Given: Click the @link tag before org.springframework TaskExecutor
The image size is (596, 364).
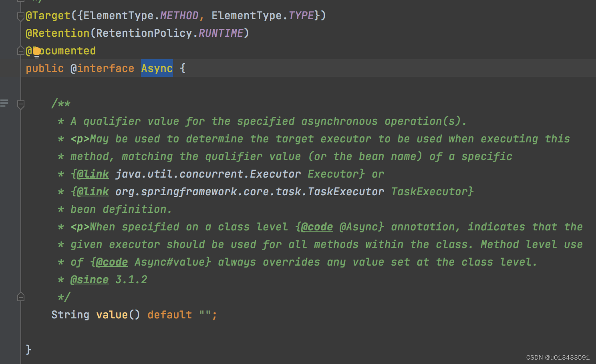Looking at the screenshot, I should coord(93,192).
